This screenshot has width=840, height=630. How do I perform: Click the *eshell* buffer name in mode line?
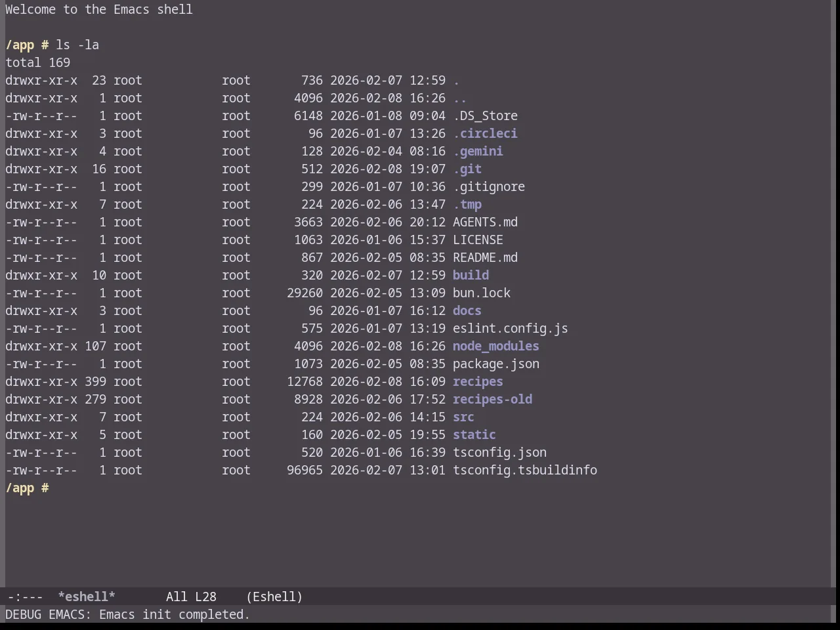pyautogui.click(x=87, y=597)
